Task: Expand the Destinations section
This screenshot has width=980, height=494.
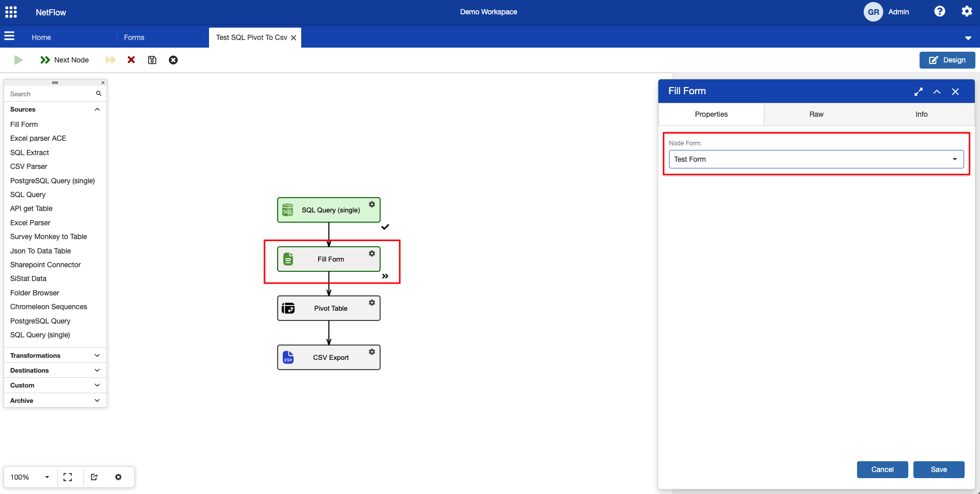Action: (97, 370)
